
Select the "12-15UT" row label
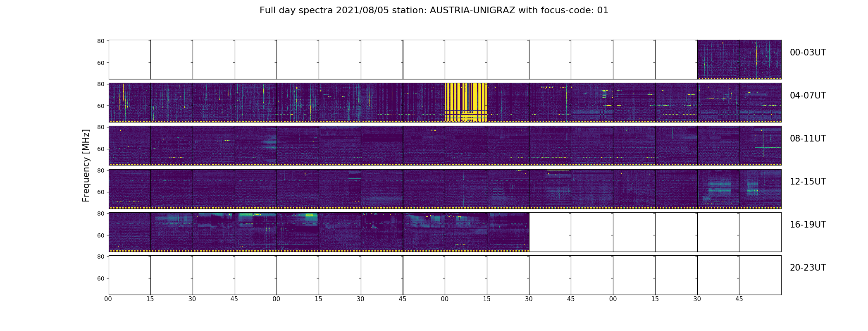click(808, 182)
